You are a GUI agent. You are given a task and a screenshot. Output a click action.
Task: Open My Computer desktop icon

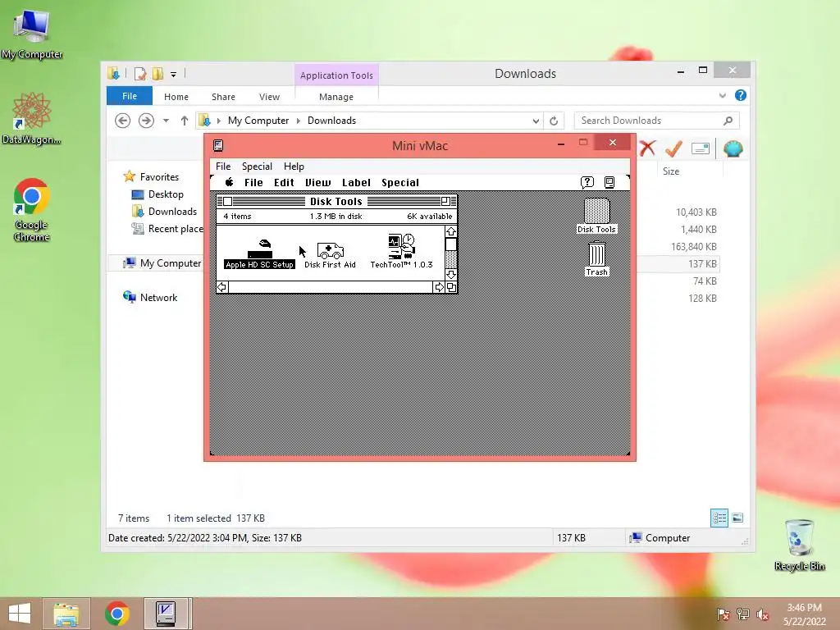click(x=32, y=34)
